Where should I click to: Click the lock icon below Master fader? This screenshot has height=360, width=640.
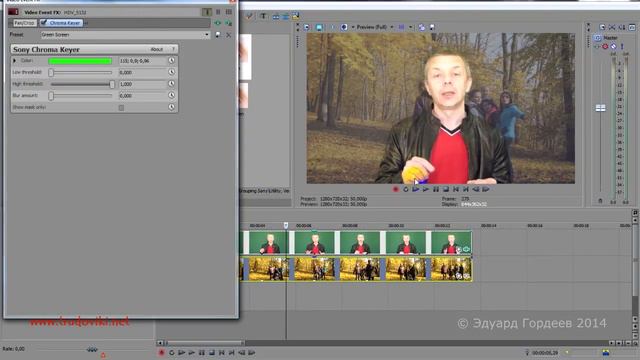[x=600, y=201]
